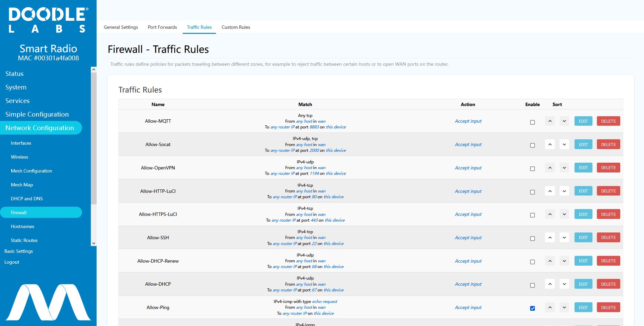
Task: Click the Doodle Labs logo
Action: [x=48, y=20]
